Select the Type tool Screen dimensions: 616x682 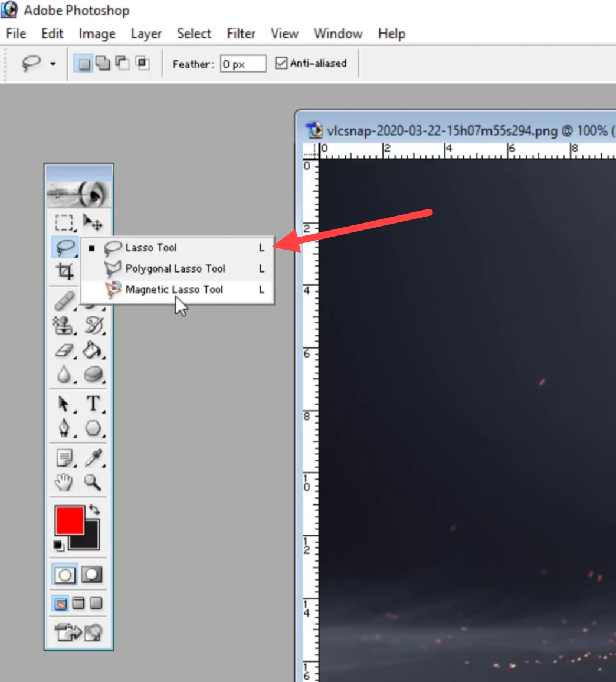point(93,404)
